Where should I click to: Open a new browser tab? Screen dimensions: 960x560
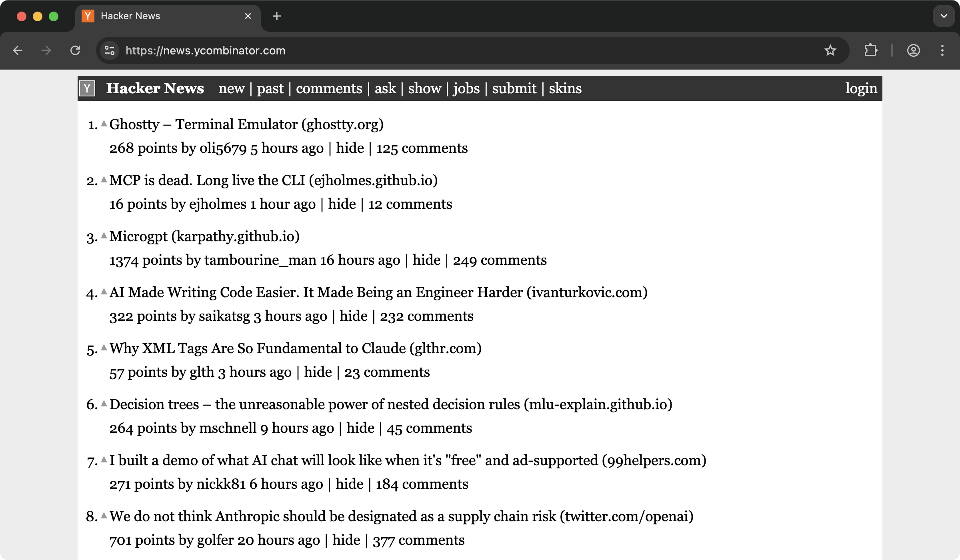[x=276, y=16]
